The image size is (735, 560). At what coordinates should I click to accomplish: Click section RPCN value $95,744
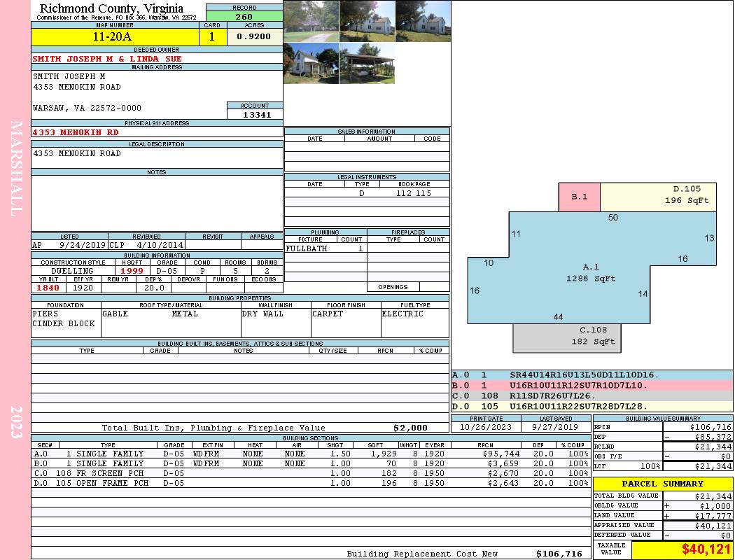click(x=500, y=454)
